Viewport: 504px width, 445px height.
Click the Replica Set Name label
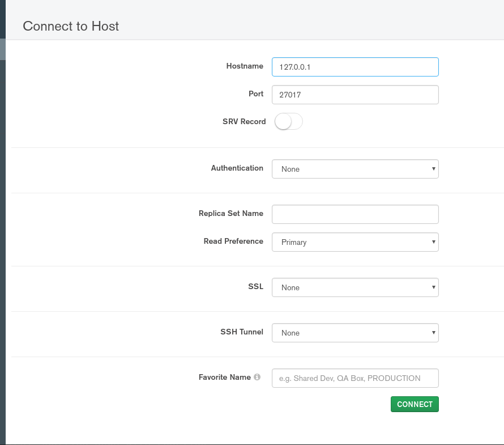[230, 214]
